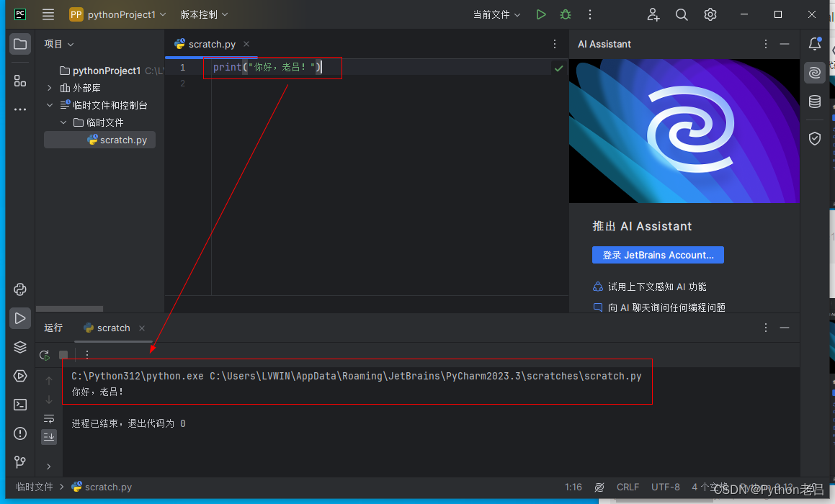Click inspection checkmark in editor corner
This screenshot has height=504, width=835.
pyautogui.click(x=558, y=68)
